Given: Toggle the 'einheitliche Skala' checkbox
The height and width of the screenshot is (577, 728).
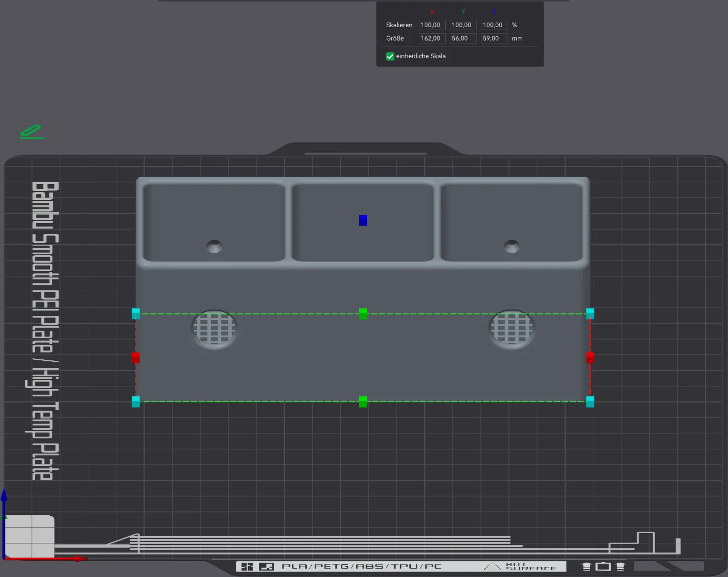Looking at the screenshot, I should tap(390, 56).
